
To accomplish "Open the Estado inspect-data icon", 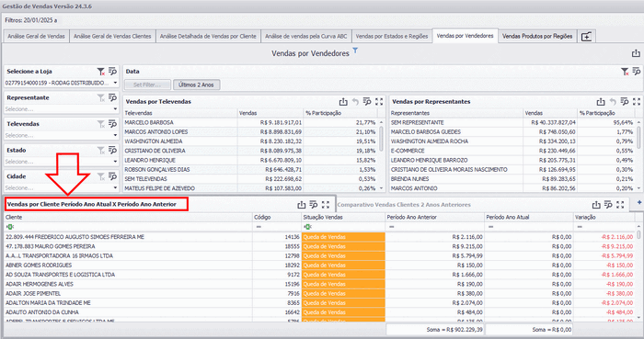I will [x=112, y=151].
